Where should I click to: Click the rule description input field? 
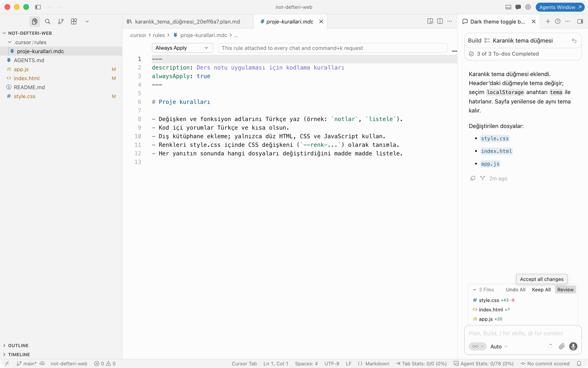(x=333, y=48)
